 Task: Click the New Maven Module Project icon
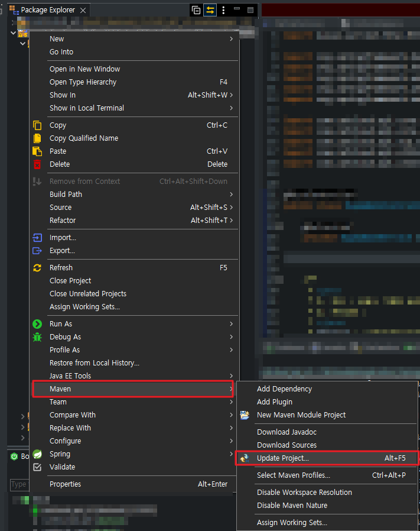(245, 415)
